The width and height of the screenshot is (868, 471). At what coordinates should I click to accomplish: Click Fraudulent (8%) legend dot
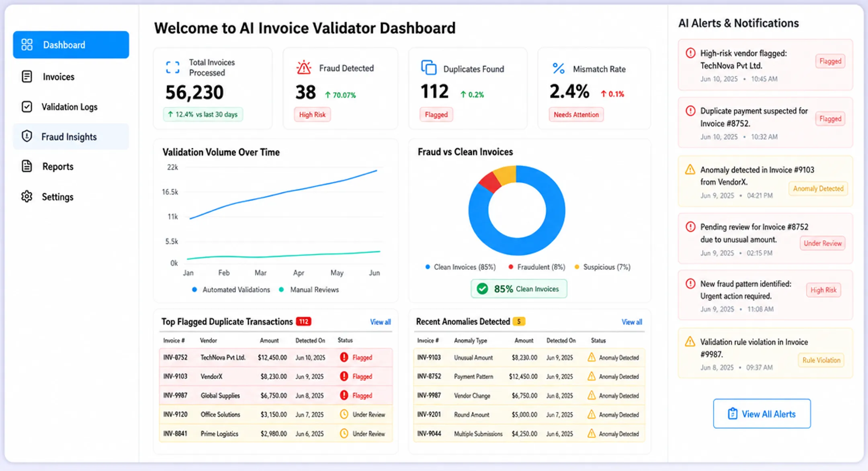pos(511,267)
